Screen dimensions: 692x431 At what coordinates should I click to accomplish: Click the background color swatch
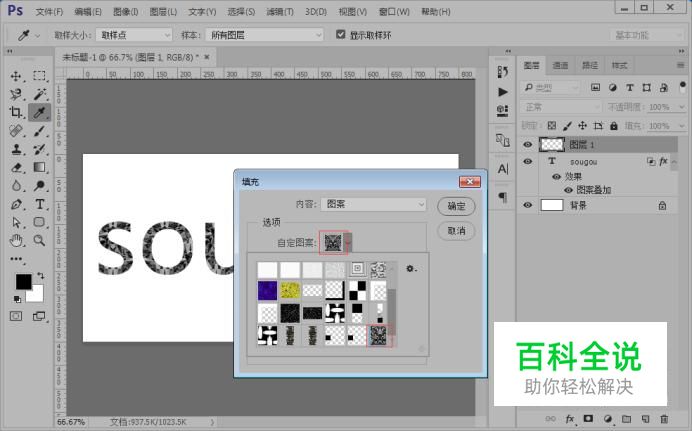(x=37, y=296)
